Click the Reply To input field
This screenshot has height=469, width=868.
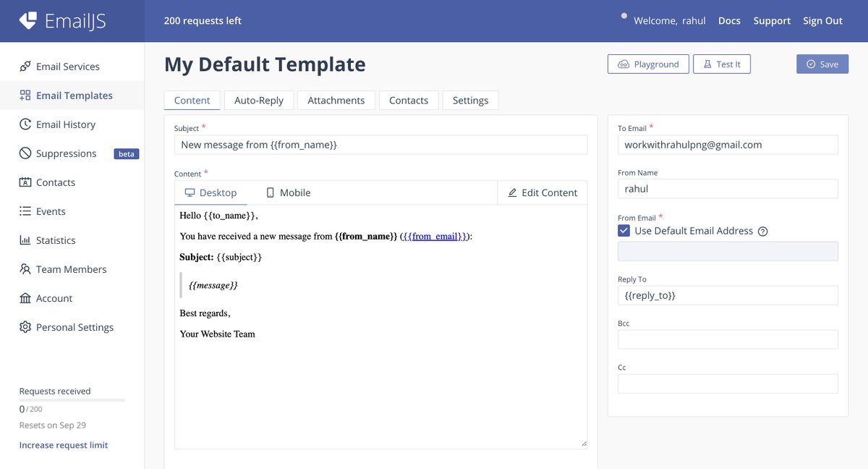point(728,295)
